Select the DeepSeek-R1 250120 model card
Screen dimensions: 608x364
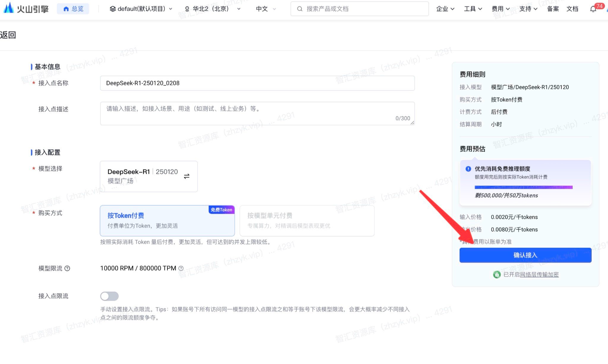click(x=148, y=176)
